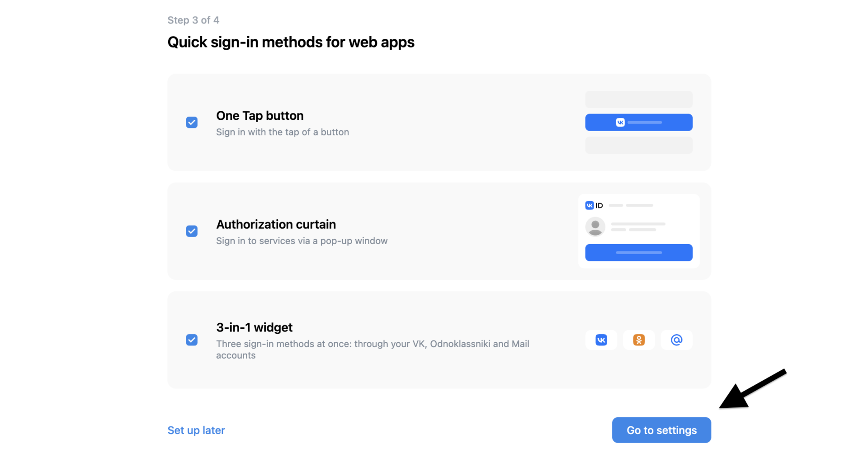
Task: Click the One Tap button title
Action: [x=260, y=116]
